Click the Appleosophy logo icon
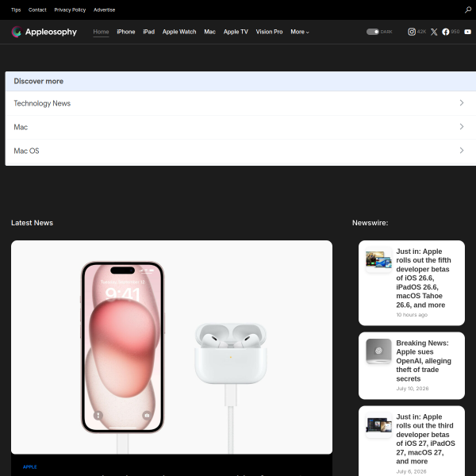This screenshot has height=476, width=476. tap(17, 32)
